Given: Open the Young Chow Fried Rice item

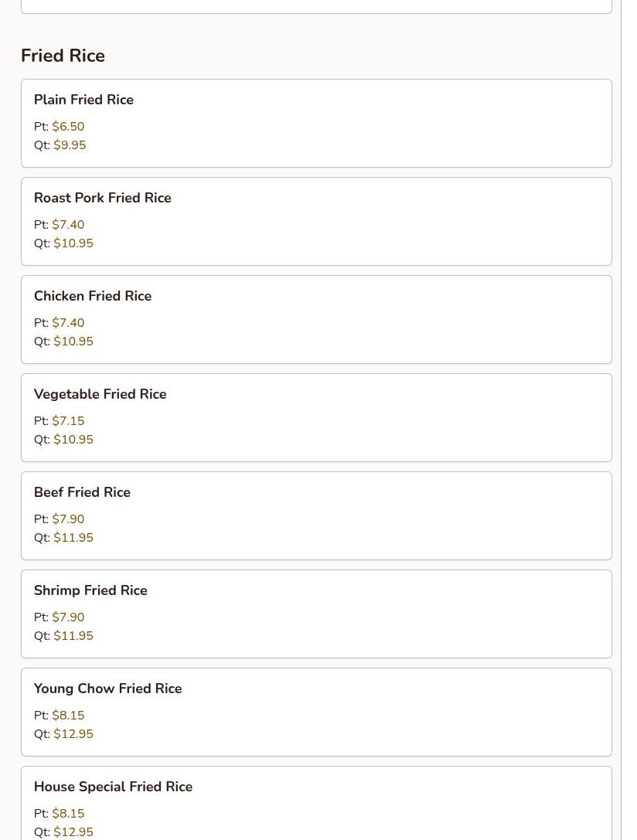Looking at the screenshot, I should [x=107, y=689].
